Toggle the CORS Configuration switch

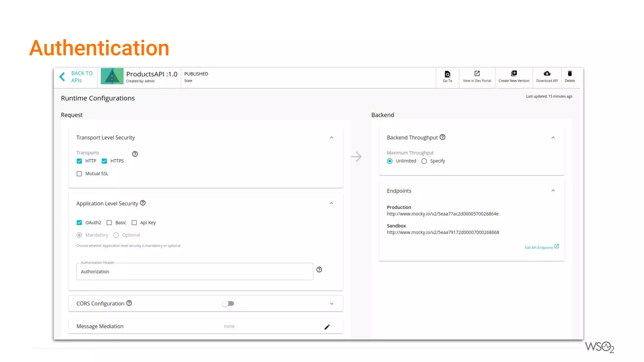click(x=228, y=304)
